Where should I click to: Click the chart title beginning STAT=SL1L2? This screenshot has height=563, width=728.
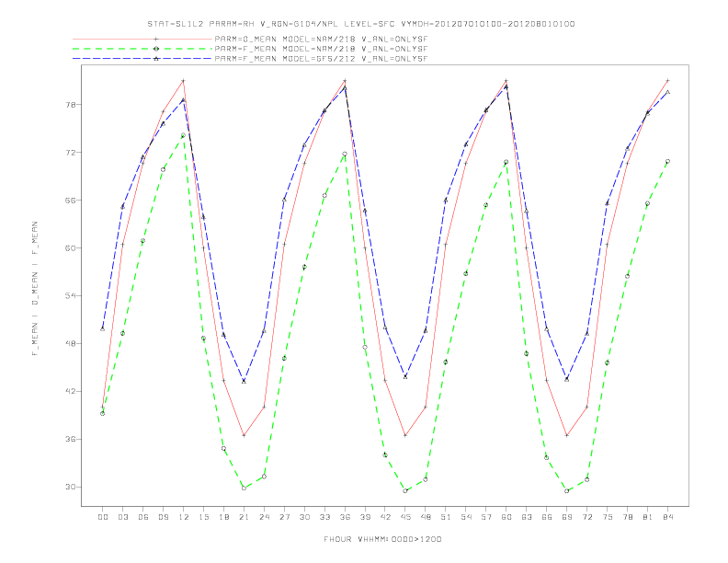pyautogui.click(x=361, y=24)
